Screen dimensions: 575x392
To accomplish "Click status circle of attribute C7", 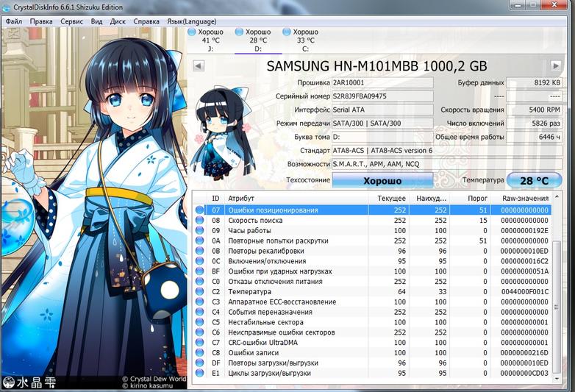I will click(x=199, y=343).
